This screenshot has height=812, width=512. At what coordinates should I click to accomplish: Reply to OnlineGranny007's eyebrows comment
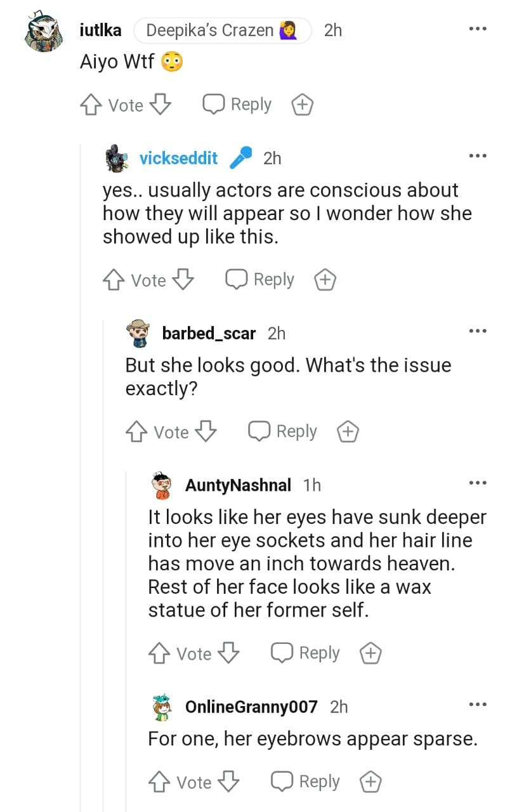pos(305,782)
